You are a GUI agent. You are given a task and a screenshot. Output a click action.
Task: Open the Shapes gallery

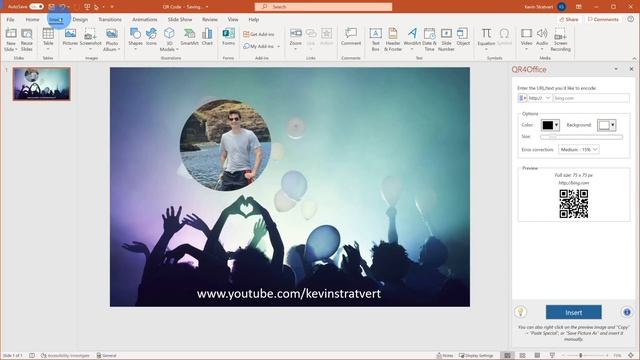coord(135,39)
